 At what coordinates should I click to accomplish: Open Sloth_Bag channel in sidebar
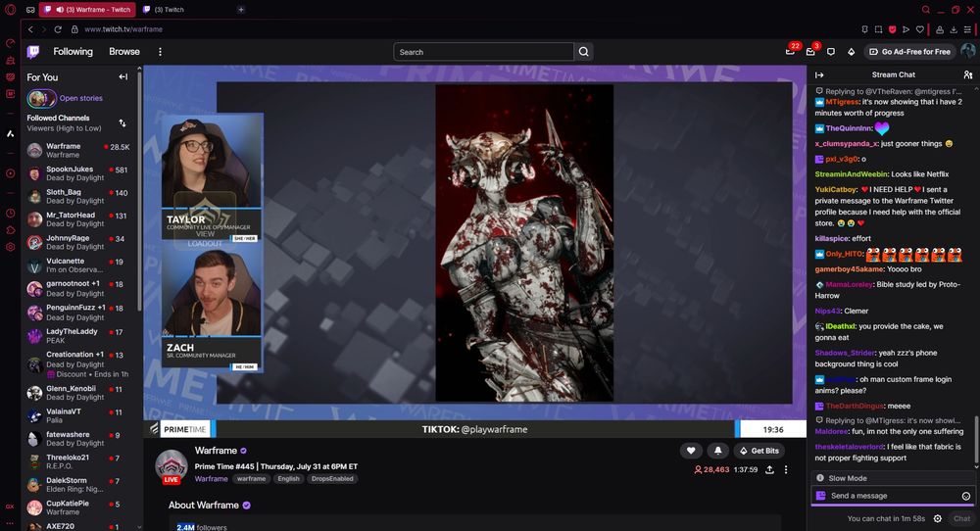pos(78,196)
